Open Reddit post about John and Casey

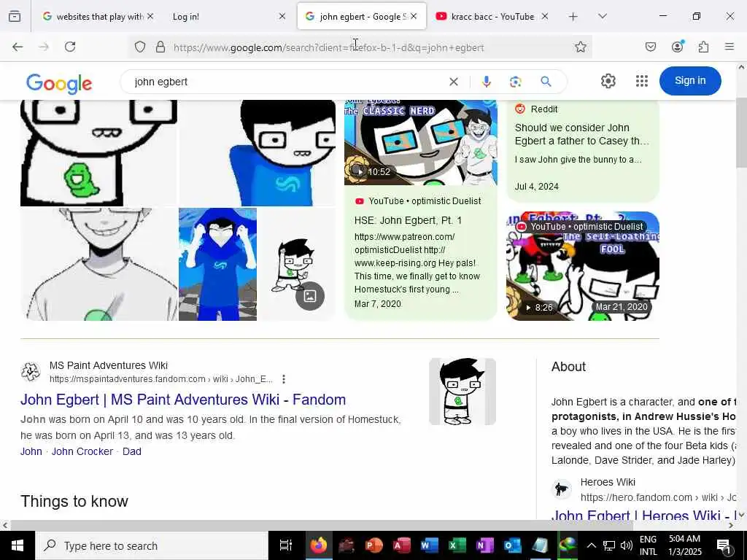pos(582,134)
